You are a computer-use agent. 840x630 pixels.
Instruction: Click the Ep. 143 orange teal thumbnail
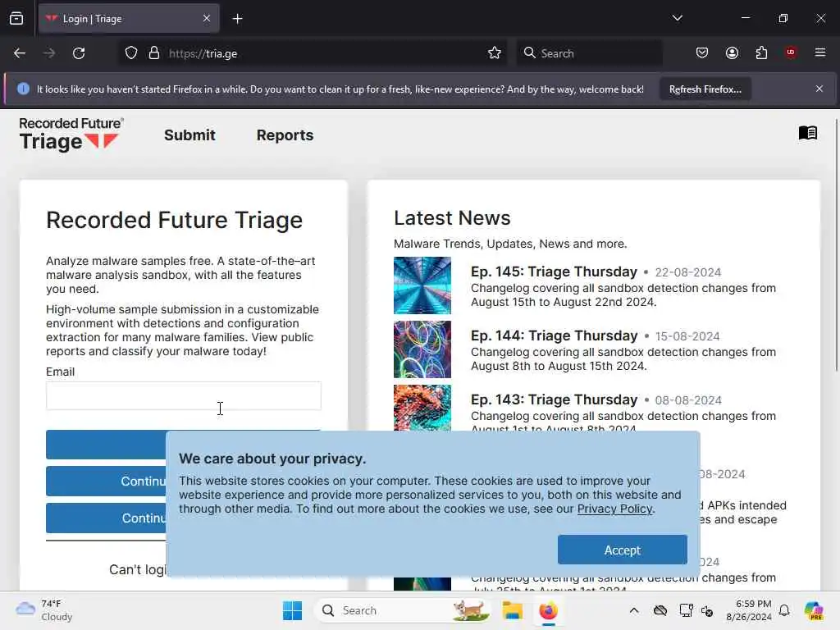coord(422,408)
